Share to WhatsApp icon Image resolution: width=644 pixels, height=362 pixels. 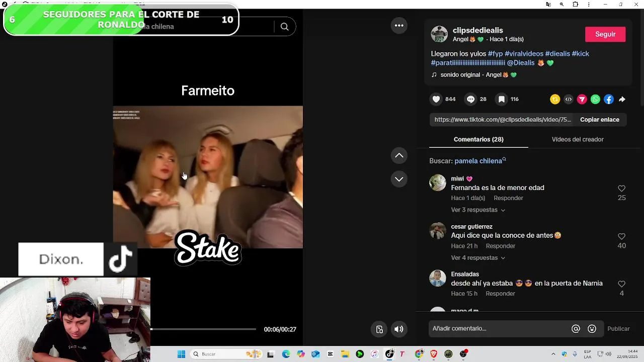(595, 99)
